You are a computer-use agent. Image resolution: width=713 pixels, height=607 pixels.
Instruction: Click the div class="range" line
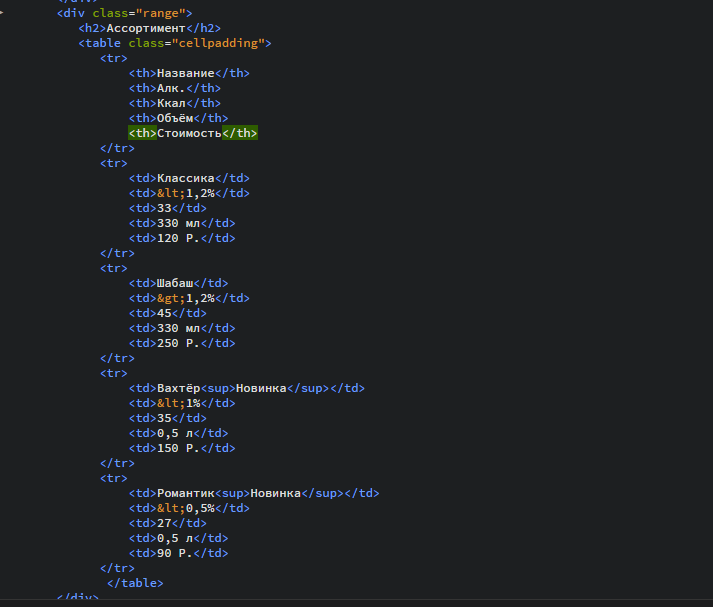(125, 13)
